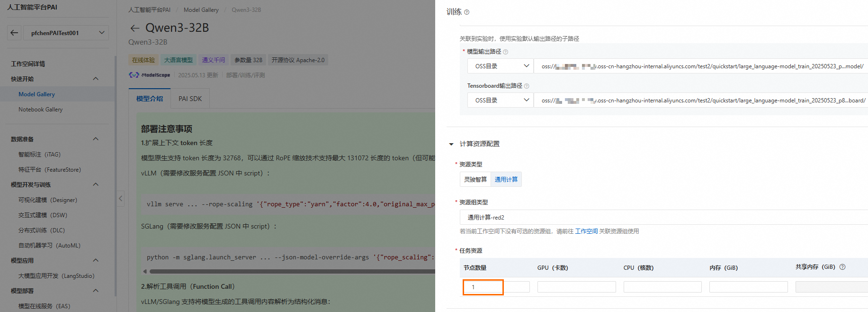Switch to the 模型介绍 tab

pos(150,99)
